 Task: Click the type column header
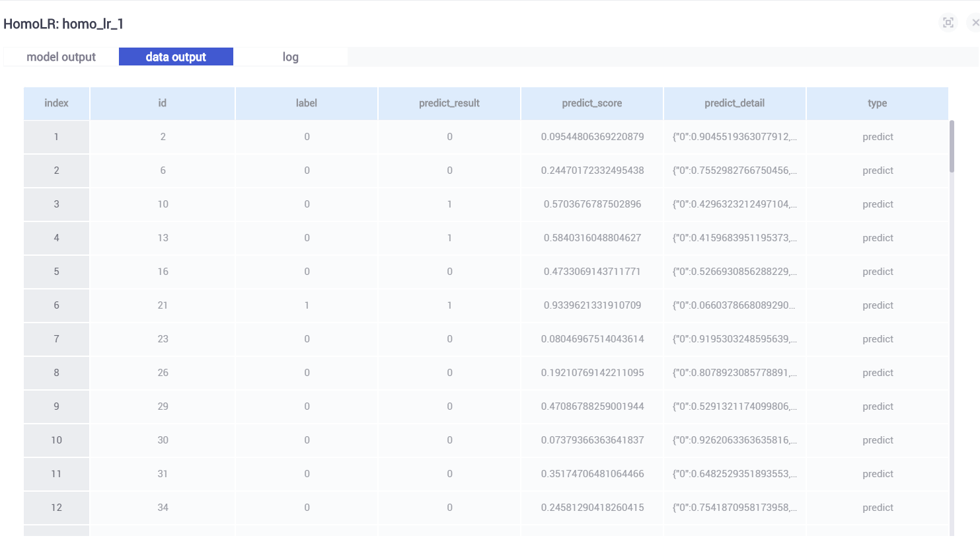(x=878, y=103)
